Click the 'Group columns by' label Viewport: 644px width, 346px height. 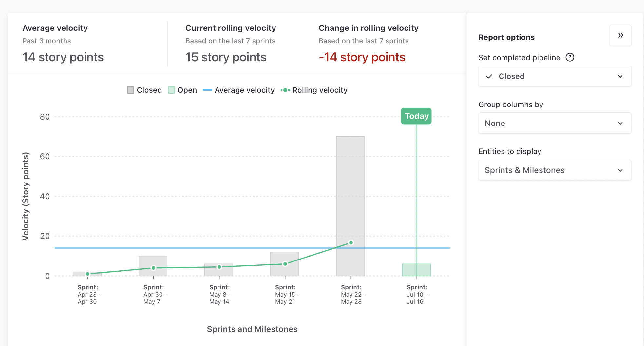coord(511,105)
